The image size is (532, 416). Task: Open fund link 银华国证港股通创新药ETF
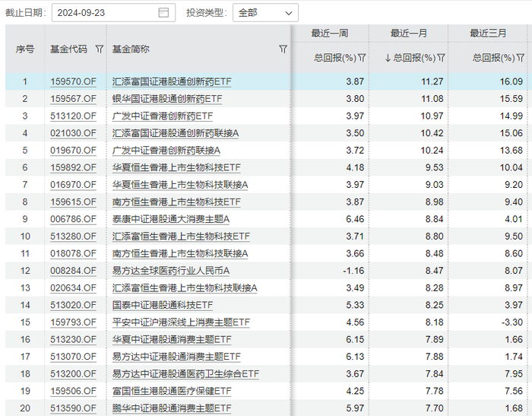168,99
